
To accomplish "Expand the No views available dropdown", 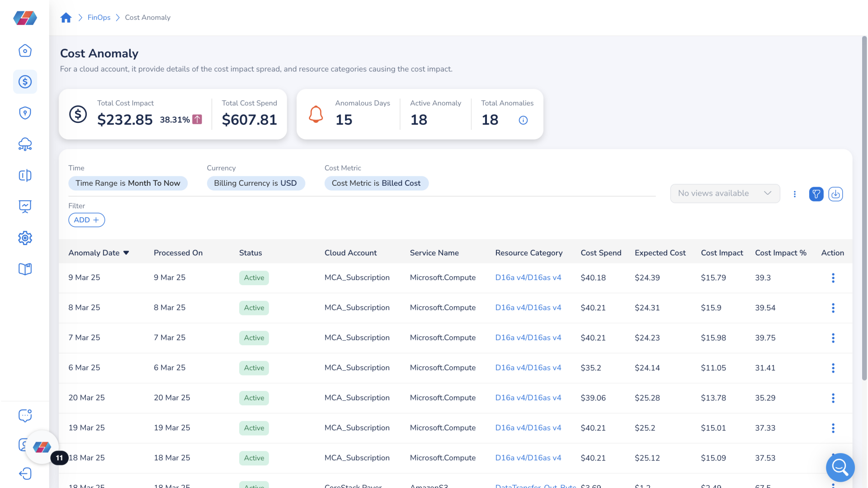I will (725, 193).
